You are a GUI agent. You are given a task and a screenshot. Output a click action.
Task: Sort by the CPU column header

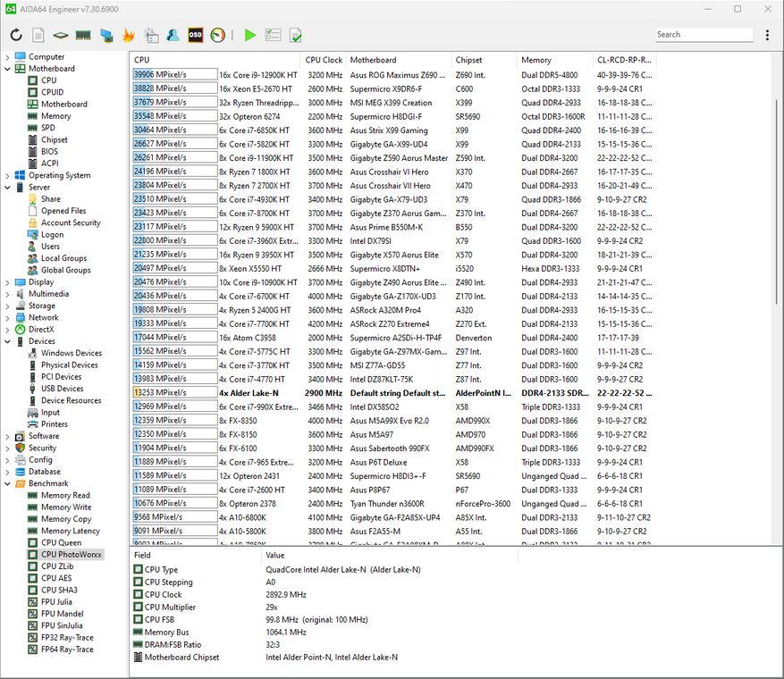215,60
